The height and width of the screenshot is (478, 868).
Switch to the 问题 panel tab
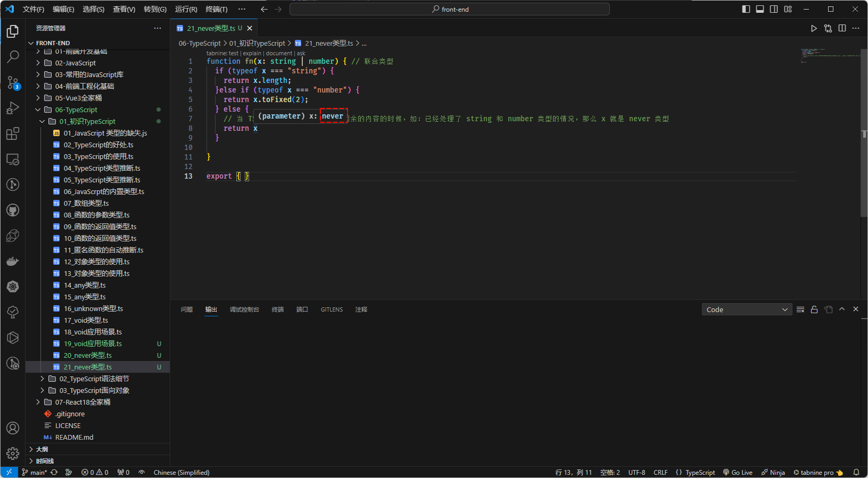pyautogui.click(x=187, y=309)
